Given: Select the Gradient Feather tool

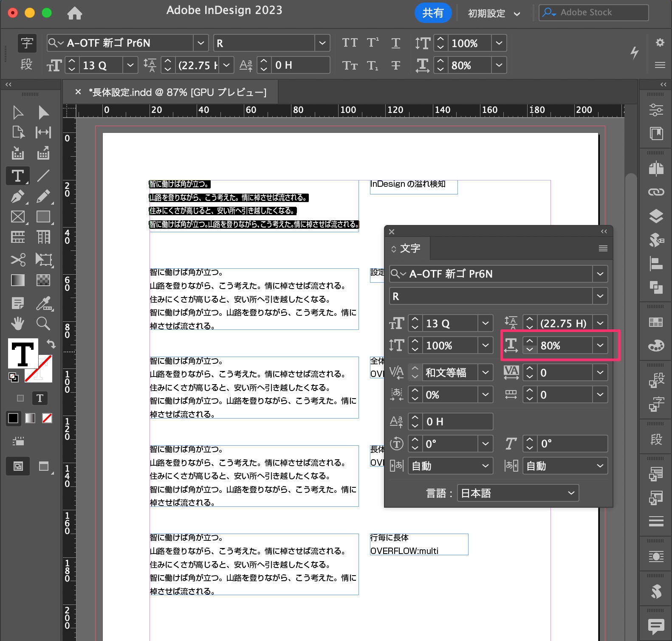Looking at the screenshot, I should (x=43, y=280).
